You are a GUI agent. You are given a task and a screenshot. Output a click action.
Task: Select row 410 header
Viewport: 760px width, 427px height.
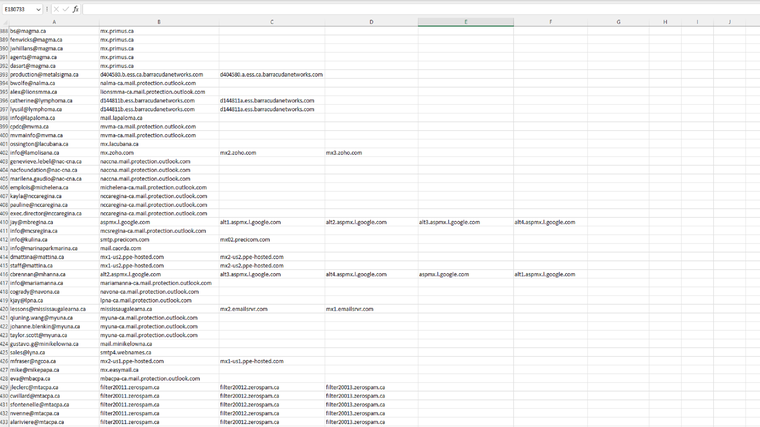(x=4, y=222)
